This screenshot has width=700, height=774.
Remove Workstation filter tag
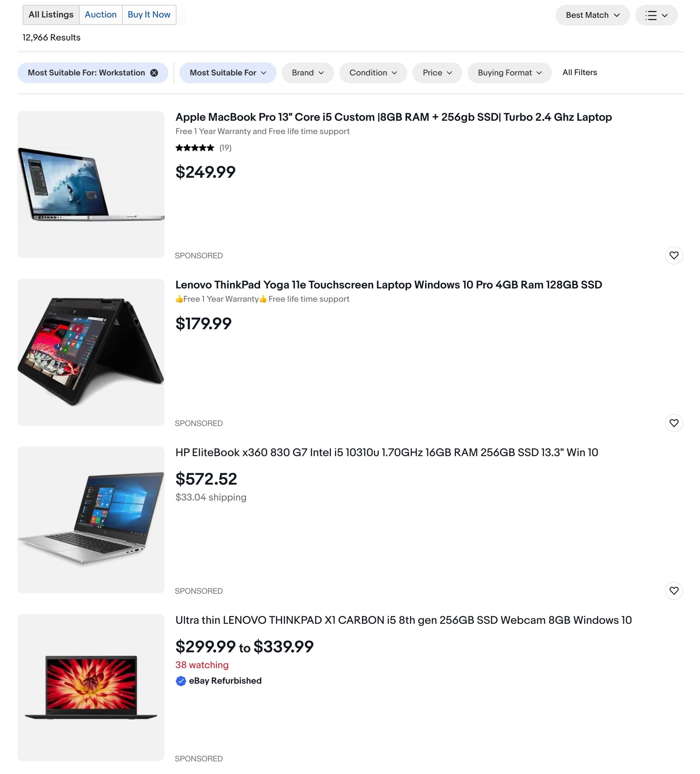(x=154, y=73)
